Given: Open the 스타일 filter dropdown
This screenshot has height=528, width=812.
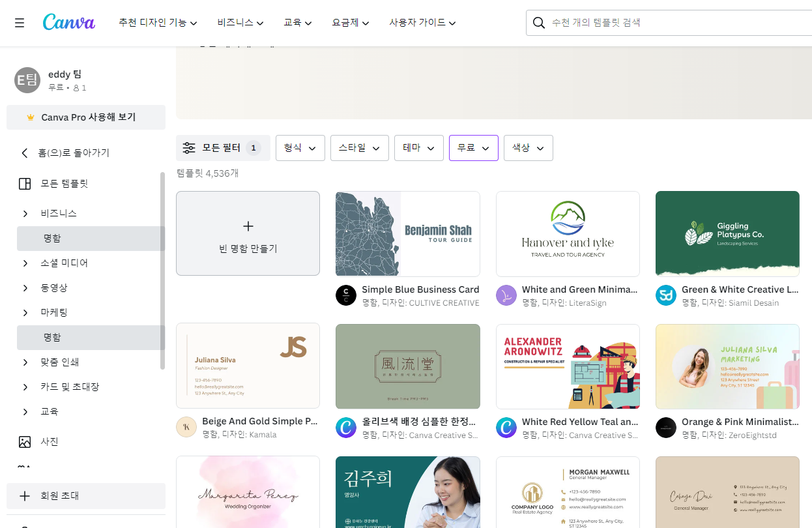Looking at the screenshot, I should coord(359,148).
